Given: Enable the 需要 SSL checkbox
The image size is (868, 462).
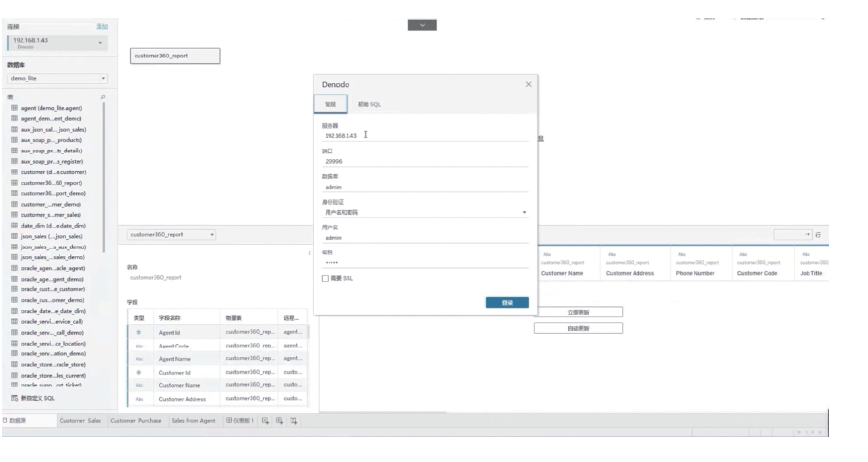Looking at the screenshot, I should tap(325, 278).
